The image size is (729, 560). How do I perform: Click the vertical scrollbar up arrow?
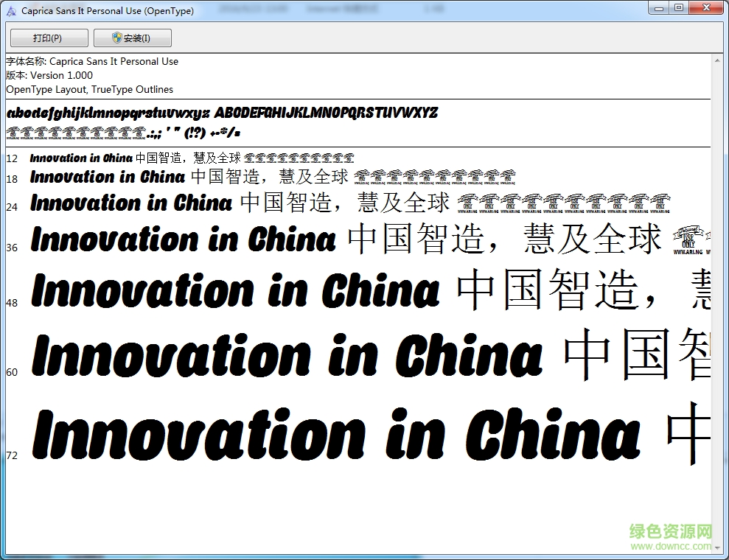(x=718, y=59)
